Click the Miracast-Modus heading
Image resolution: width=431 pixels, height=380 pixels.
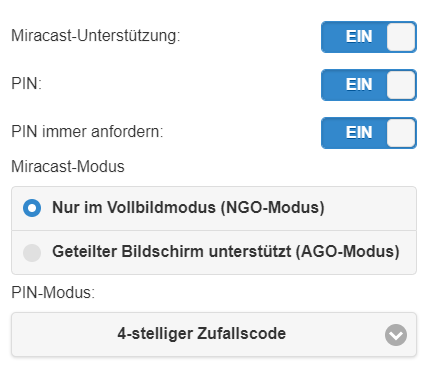tap(68, 166)
